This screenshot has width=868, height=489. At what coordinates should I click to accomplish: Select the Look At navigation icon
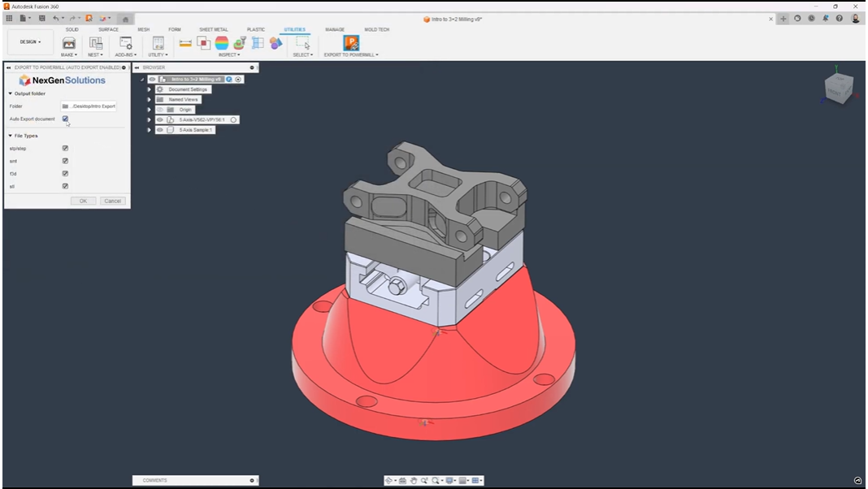pyautogui.click(x=402, y=481)
